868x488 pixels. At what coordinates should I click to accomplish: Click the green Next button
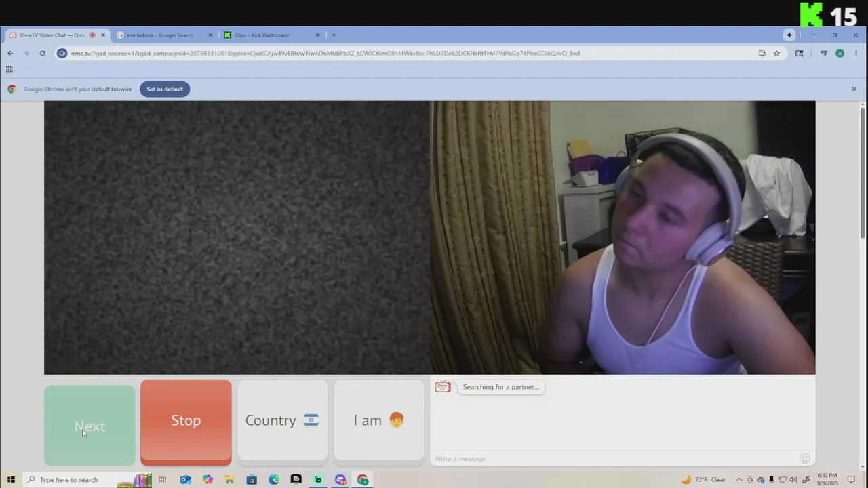90,426
